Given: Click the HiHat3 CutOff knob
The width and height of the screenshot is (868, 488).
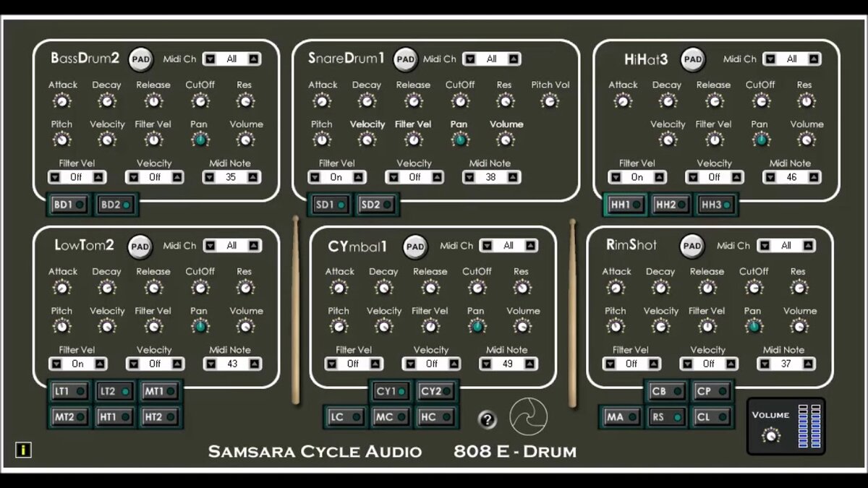Looking at the screenshot, I should click(x=760, y=100).
